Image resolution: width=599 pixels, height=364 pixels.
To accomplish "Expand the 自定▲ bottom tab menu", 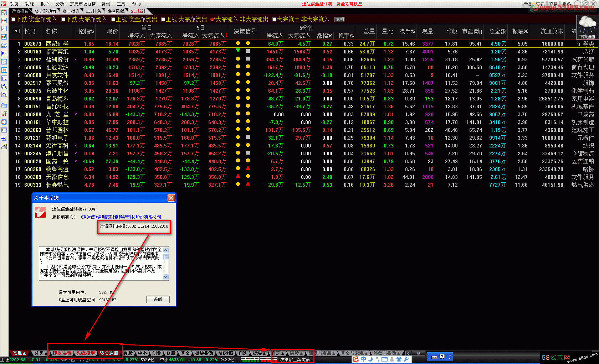I will (x=278, y=353).
